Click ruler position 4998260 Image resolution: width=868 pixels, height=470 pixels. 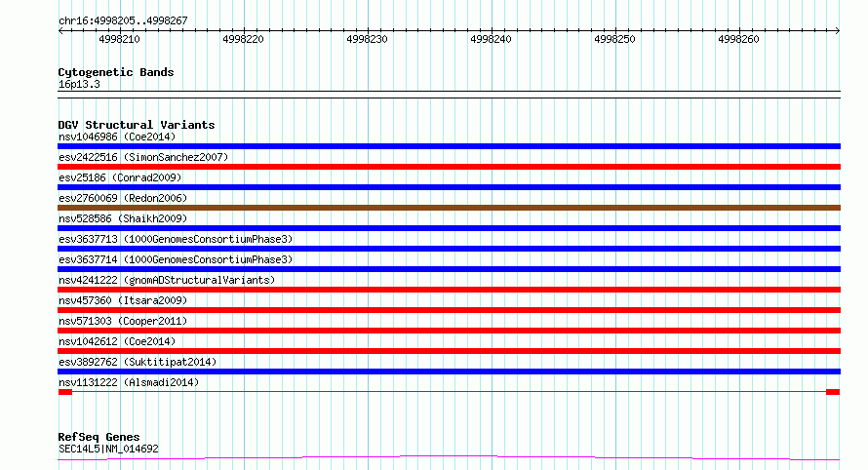click(739, 39)
